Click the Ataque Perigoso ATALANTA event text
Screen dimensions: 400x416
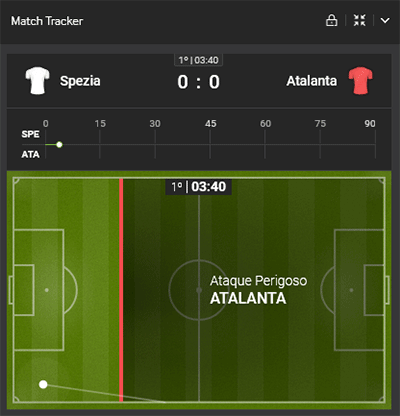pos(258,290)
